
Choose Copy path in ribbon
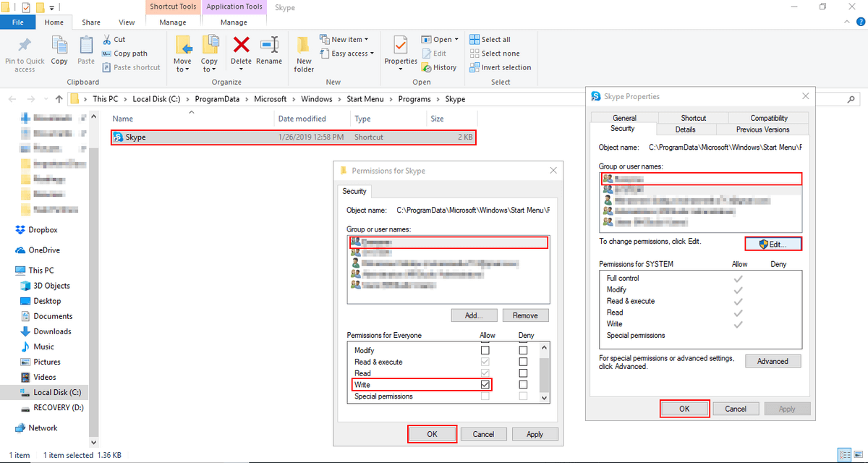pos(125,54)
